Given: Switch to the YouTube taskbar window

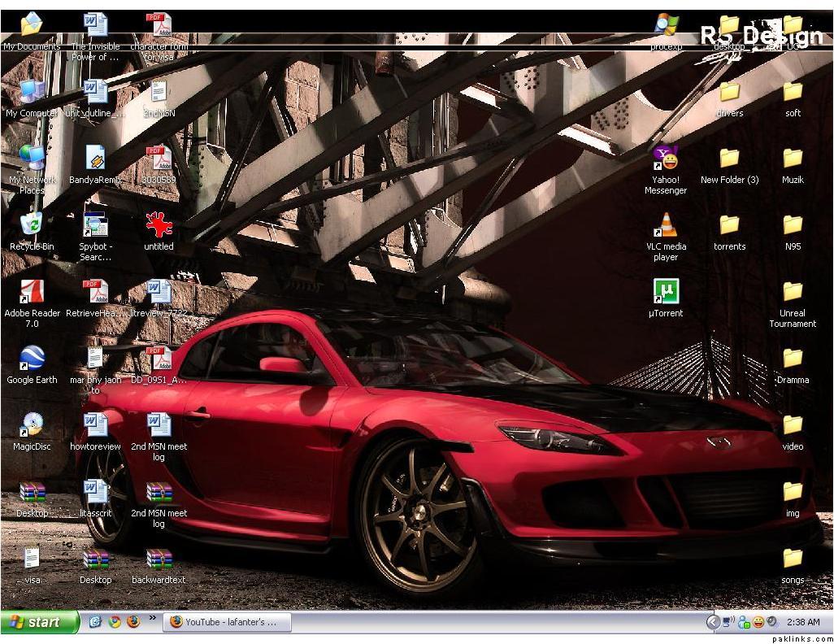Looking at the screenshot, I should tap(227, 622).
